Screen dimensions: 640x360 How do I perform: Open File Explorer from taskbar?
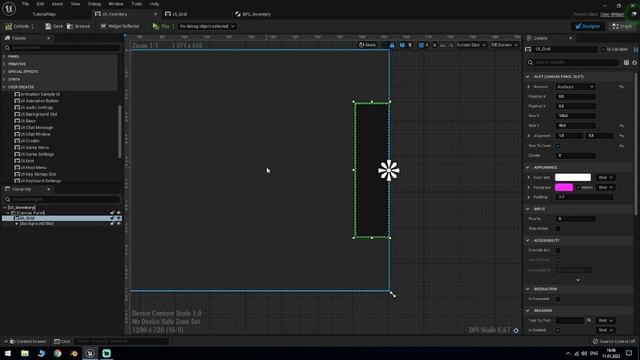point(24,353)
